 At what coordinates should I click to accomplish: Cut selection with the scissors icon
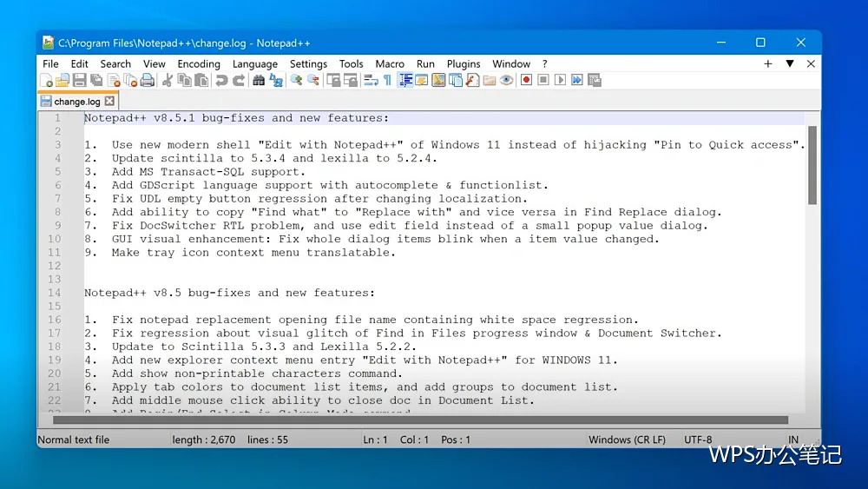pyautogui.click(x=167, y=80)
